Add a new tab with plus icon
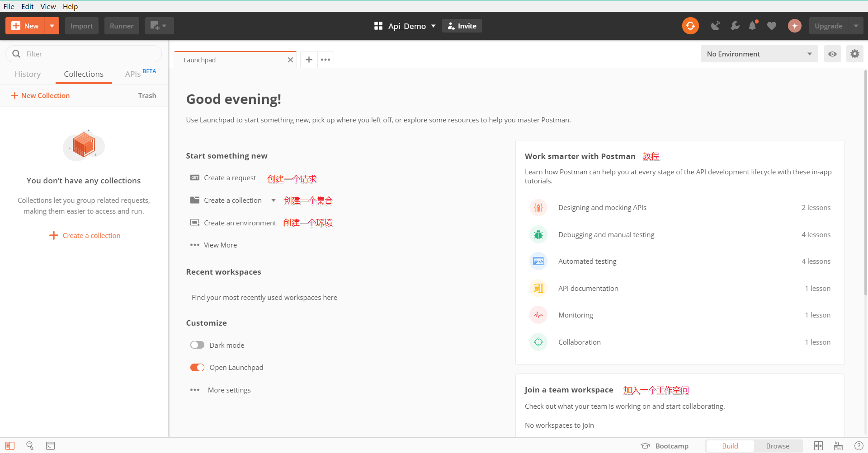This screenshot has width=868, height=453. pyautogui.click(x=309, y=60)
